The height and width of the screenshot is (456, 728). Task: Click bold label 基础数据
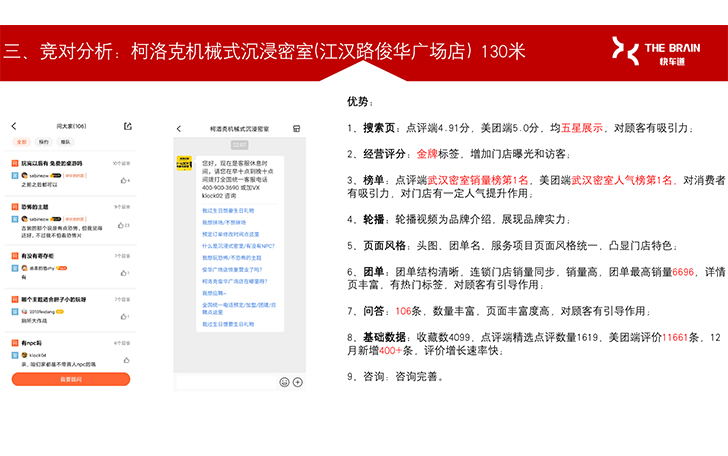pos(384,337)
